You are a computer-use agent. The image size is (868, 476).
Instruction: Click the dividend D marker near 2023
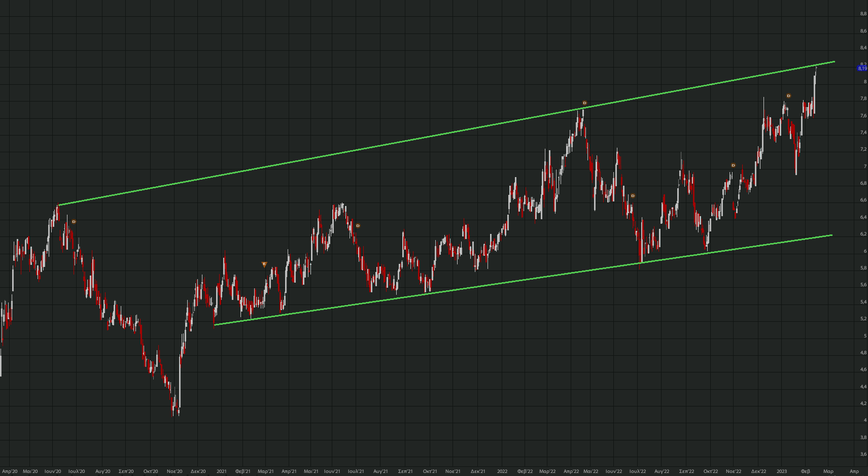(789, 96)
